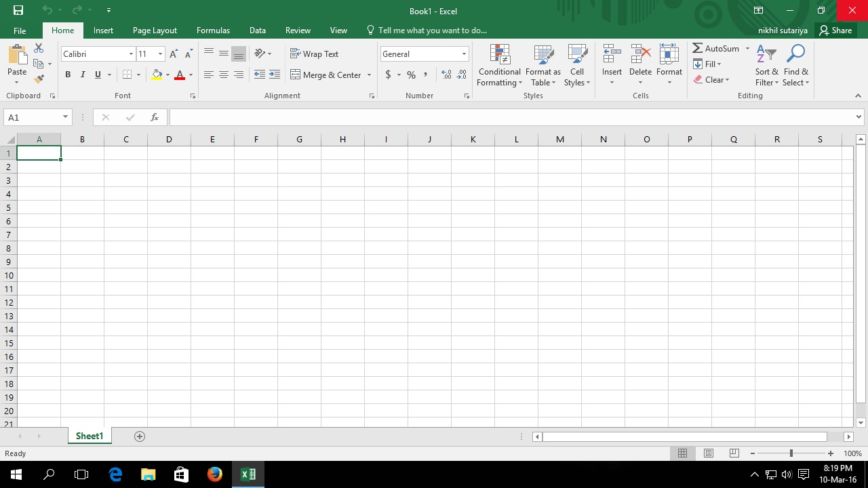The width and height of the screenshot is (868, 488).
Task: Click the Sort & Filter icon
Action: click(x=766, y=66)
